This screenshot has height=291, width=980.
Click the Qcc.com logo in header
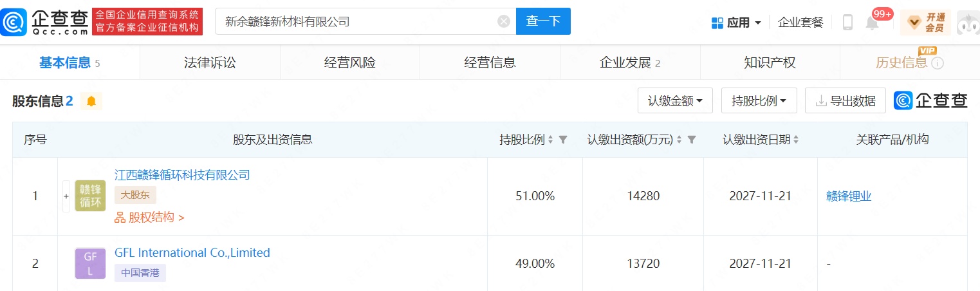pos(45,22)
